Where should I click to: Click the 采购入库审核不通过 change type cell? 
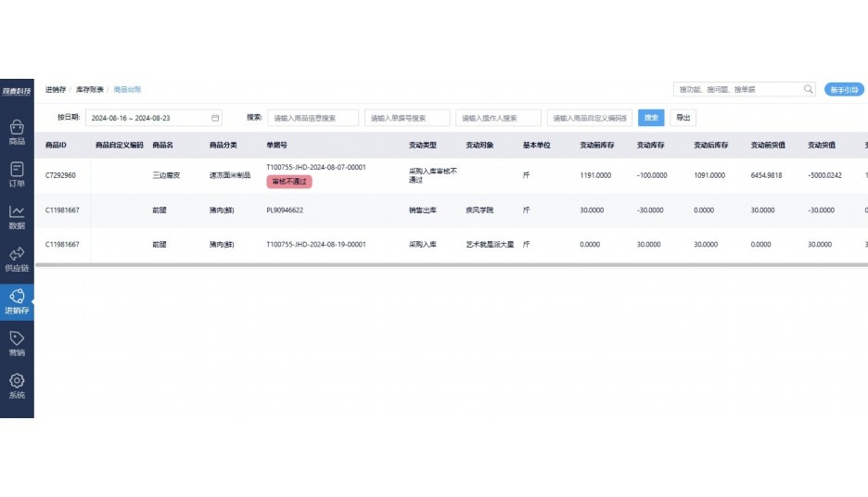(x=433, y=175)
